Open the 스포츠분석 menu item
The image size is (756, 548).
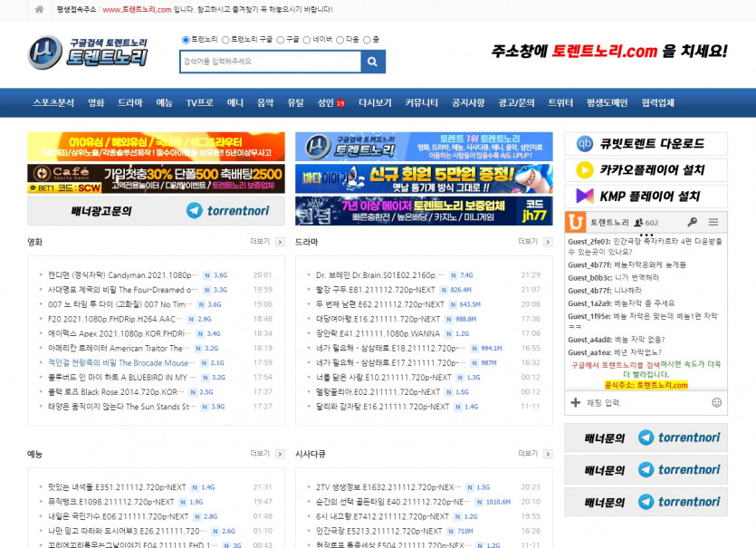tap(53, 103)
